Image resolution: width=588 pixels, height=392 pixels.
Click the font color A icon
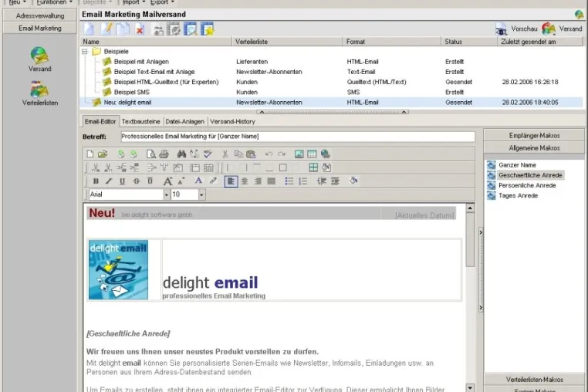point(198,181)
